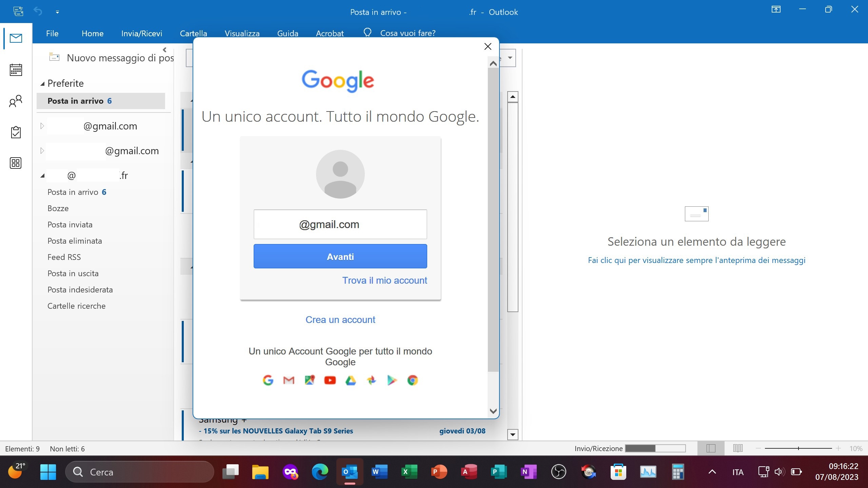The height and width of the screenshot is (488, 868).
Task: Switch to Reading view in status bar
Action: (x=738, y=448)
